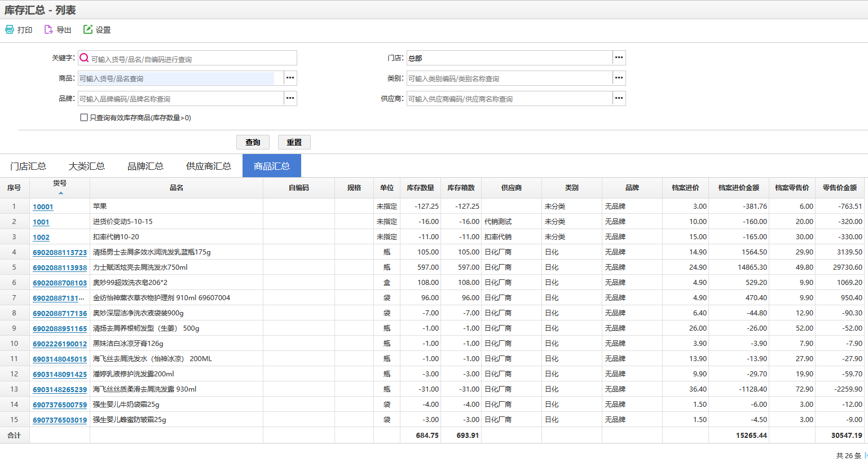
Task: Open product link 1001
Action: pos(41,222)
